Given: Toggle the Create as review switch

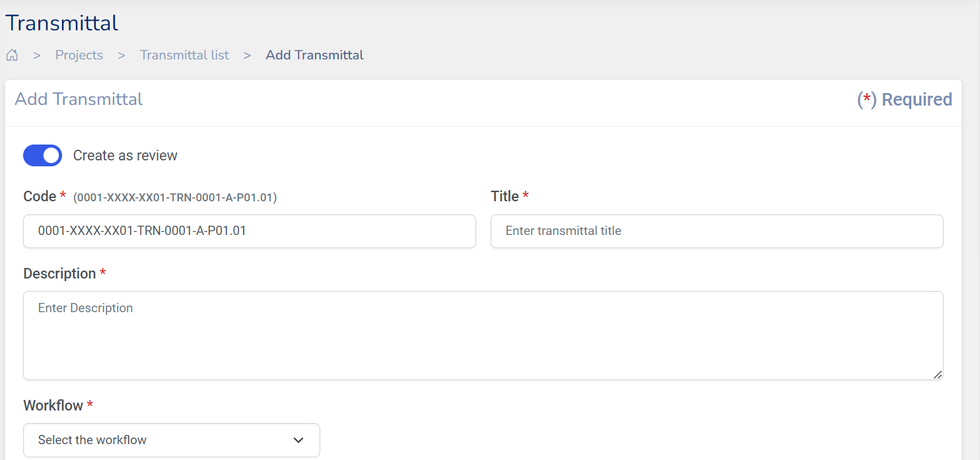Looking at the screenshot, I should (x=42, y=156).
